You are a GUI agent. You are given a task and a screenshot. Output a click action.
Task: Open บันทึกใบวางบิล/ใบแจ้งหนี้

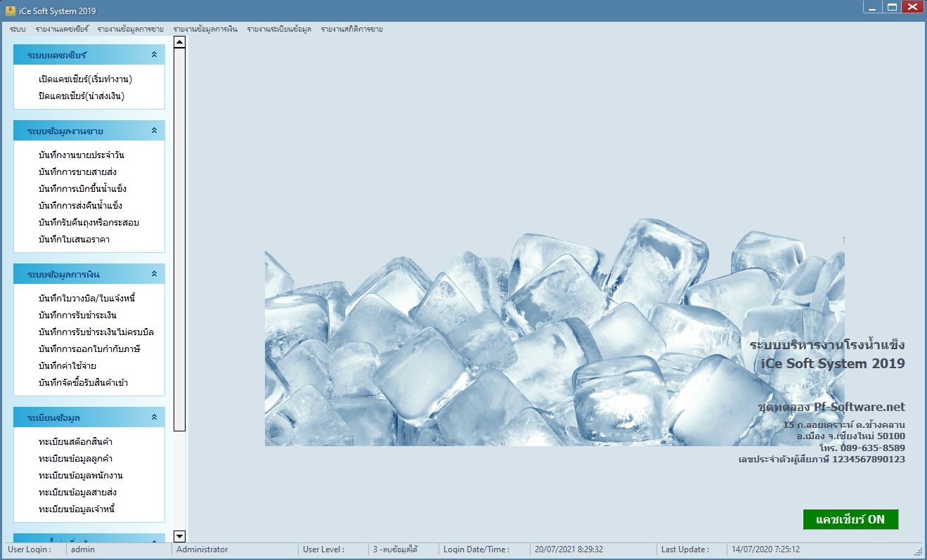(86, 299)
